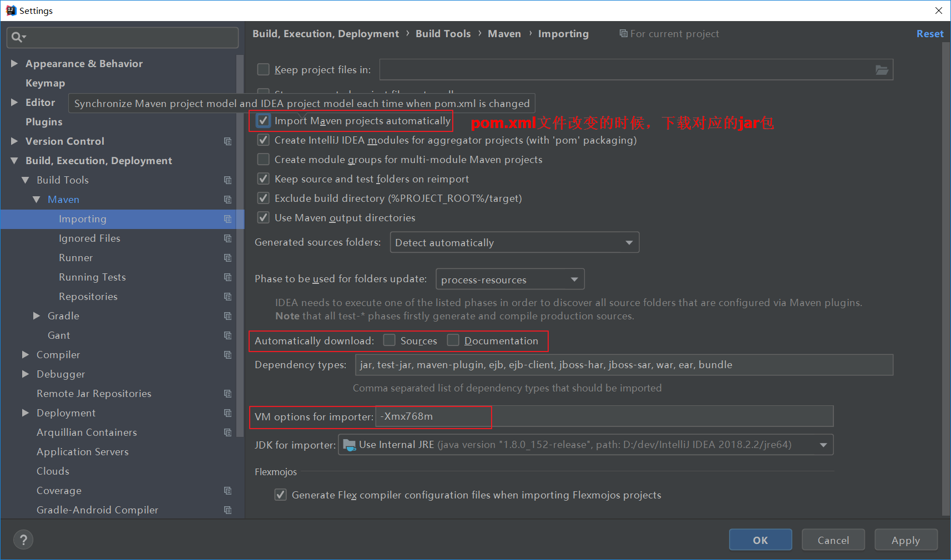Click Apply button
Viewport: 951px width, 560px height.
coord(906,539)
